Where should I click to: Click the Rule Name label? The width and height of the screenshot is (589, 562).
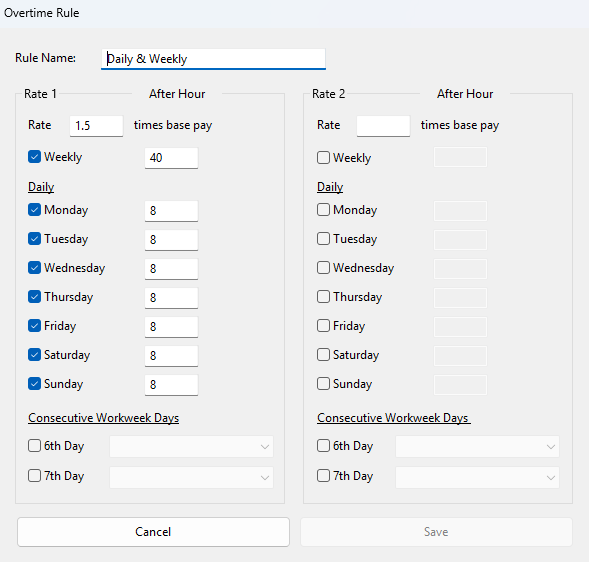click(45, 58)
